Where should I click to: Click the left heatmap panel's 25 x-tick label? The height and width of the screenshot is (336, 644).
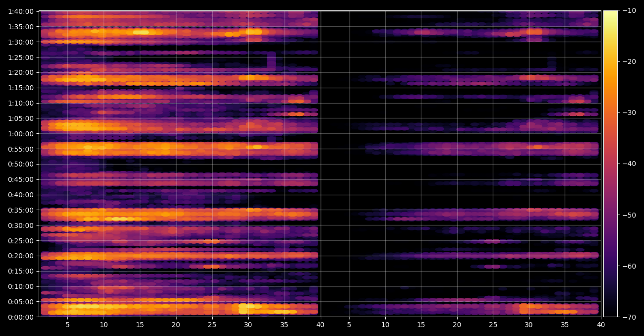[212, 325]
